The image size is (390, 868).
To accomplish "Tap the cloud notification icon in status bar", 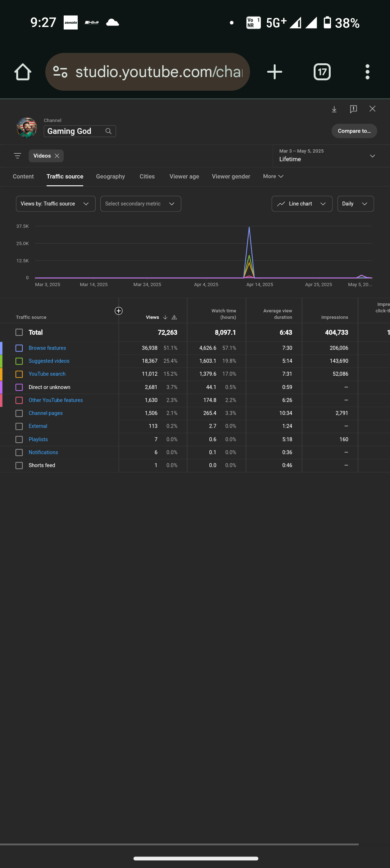I will coord(112,23).
